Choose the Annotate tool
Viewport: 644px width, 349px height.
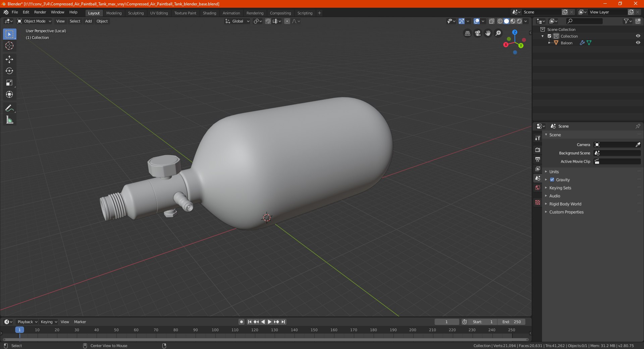coord(9,108)
